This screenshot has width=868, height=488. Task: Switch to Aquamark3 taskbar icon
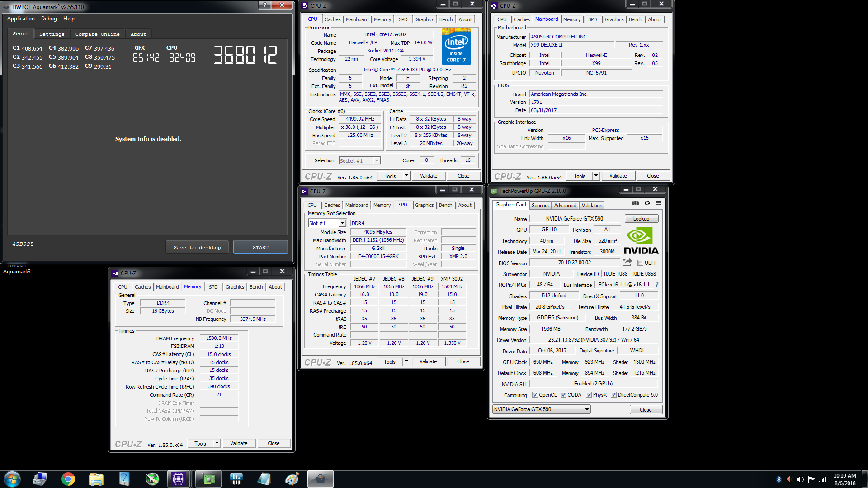(321, 479)
